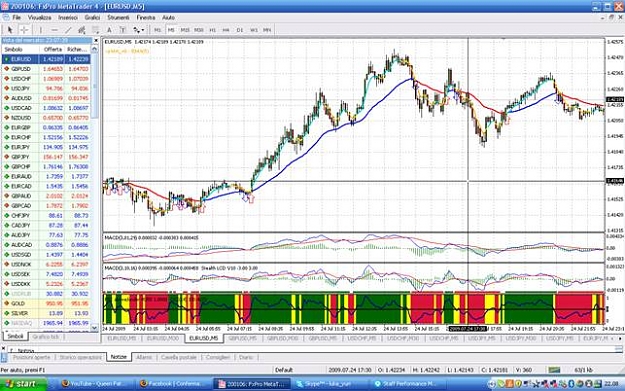Viewport: 625px width, 391px height.
Task: Close the Market Watch panel
Action: (96, 40)
